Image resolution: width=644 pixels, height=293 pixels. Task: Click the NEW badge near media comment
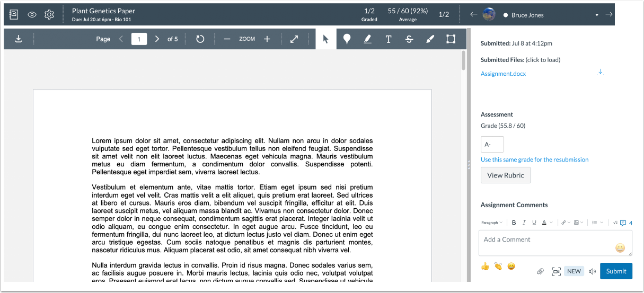(574, 271)
